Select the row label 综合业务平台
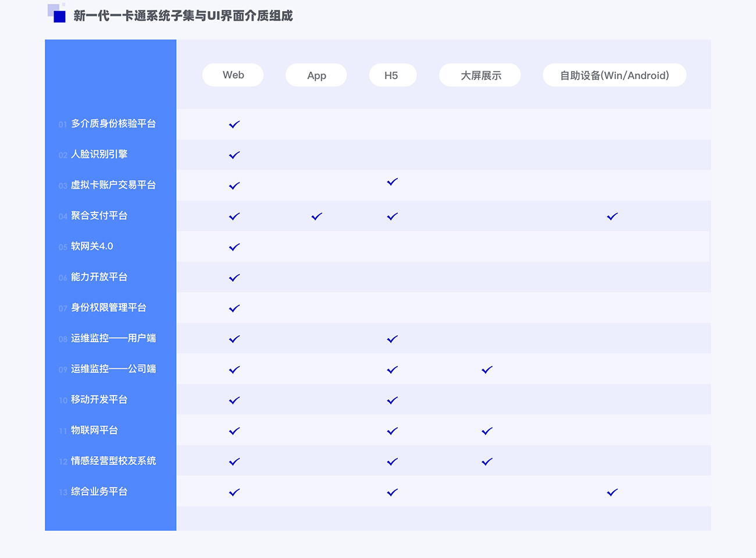Image resolution: width=756 pixels, height=558 pixels. pos(99,492)
